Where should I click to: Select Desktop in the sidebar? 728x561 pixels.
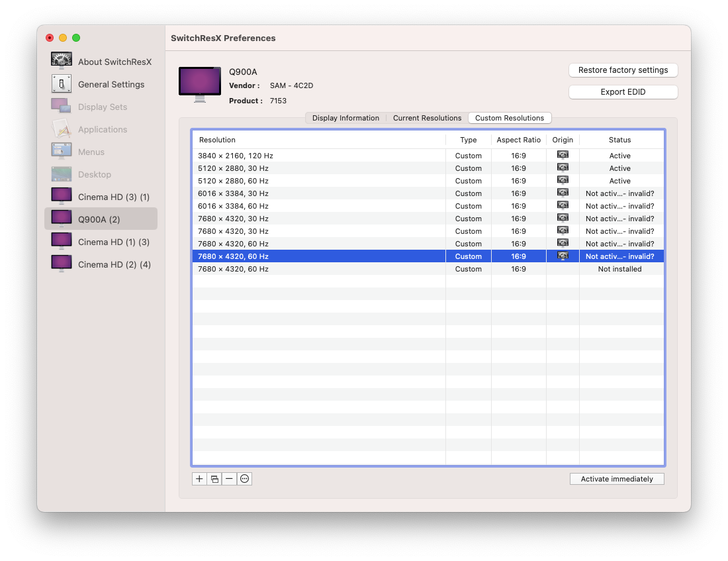pyautogui.click(x=101, y=174)
